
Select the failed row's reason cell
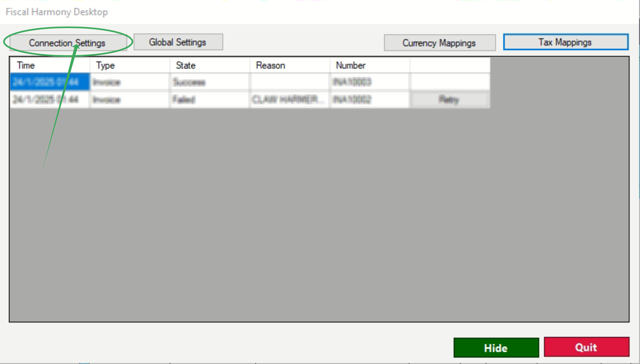click(290, 99)
